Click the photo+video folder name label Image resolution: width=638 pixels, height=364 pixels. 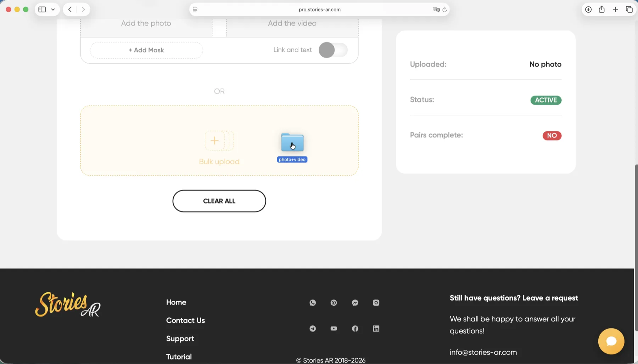(292, 160)
